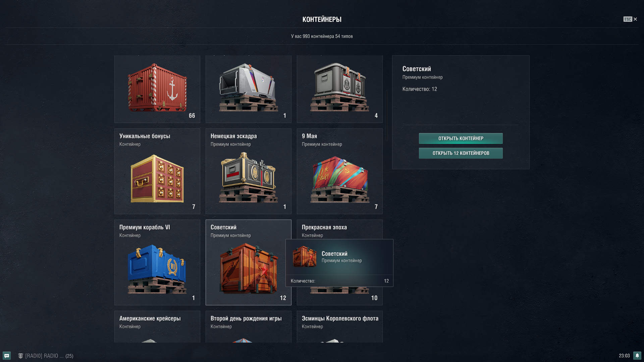Open the chat icon in bottom bar
The image size is (644, 362).
click(x=7, y=356)
